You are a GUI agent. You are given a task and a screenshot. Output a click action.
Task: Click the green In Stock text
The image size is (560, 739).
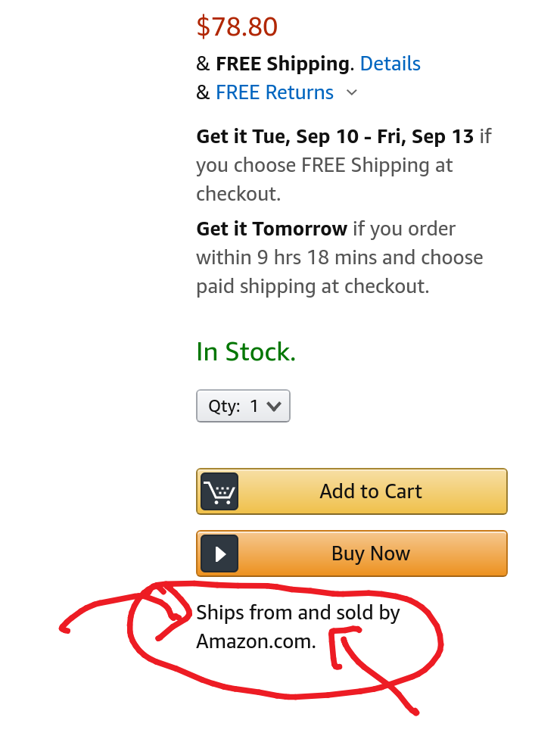[x=246, y=351]
